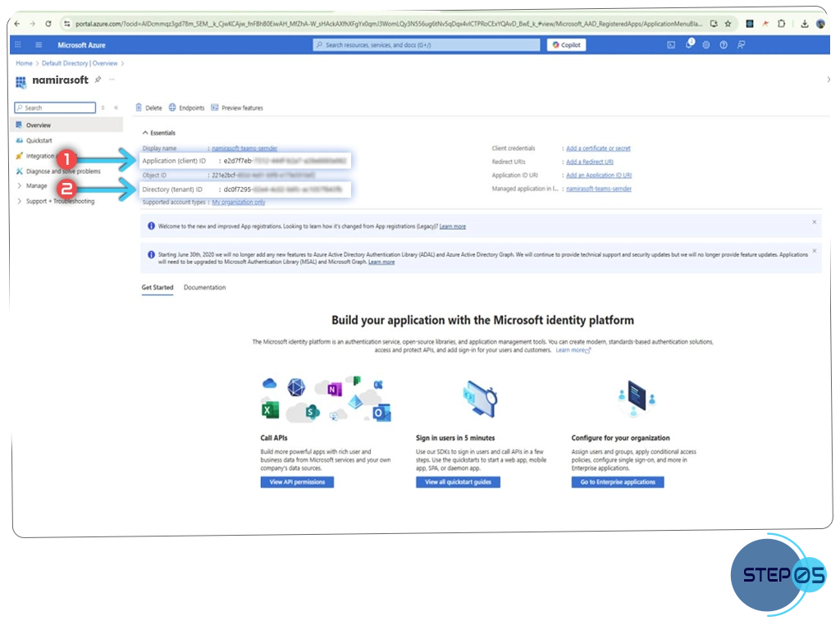The height and width of the screenshot is (630, 840).
Task: Pin namirasoft app with the pin icon
Action: (x=98, y=80)
